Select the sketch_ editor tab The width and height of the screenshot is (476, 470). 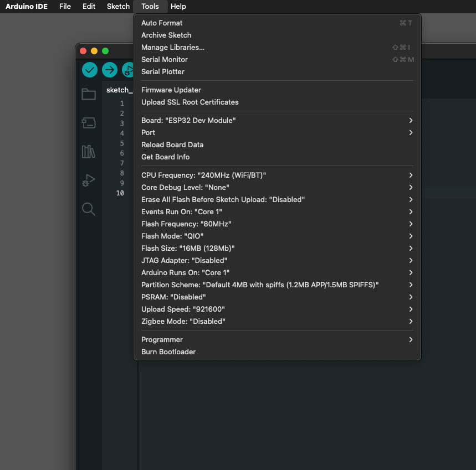click(x=119, y=90)
